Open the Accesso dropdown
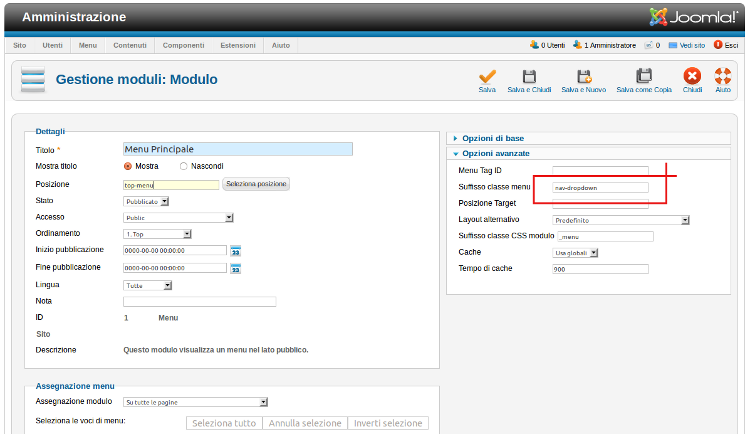750x434 pixels. 178,217
